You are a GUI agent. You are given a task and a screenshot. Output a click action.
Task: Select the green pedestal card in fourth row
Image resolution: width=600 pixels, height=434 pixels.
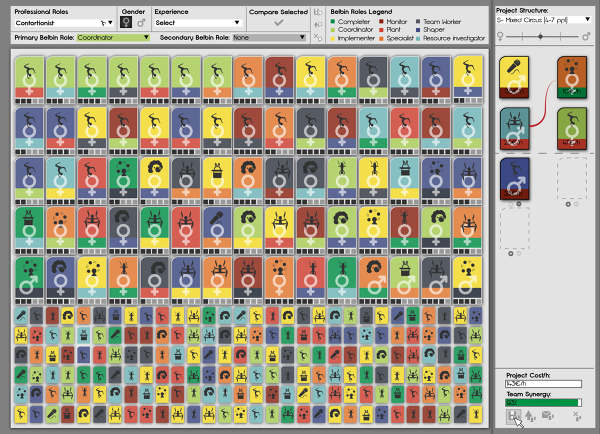point(29,230)
